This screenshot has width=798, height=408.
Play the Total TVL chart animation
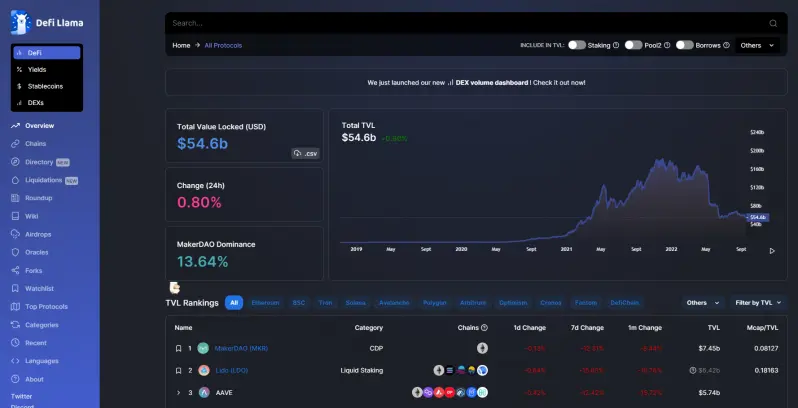[x=772, y=251]
